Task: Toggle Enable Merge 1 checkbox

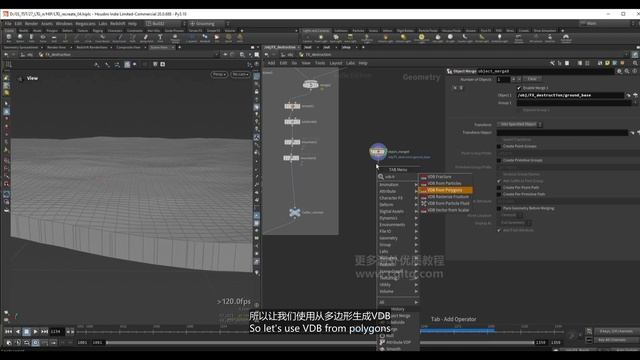Action: click(519, 88)
